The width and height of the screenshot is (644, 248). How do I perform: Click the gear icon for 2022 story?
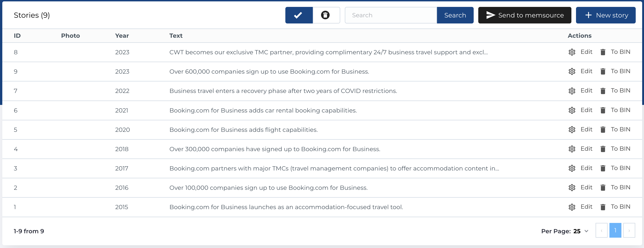pyautogui.click(x=572, y=91)
